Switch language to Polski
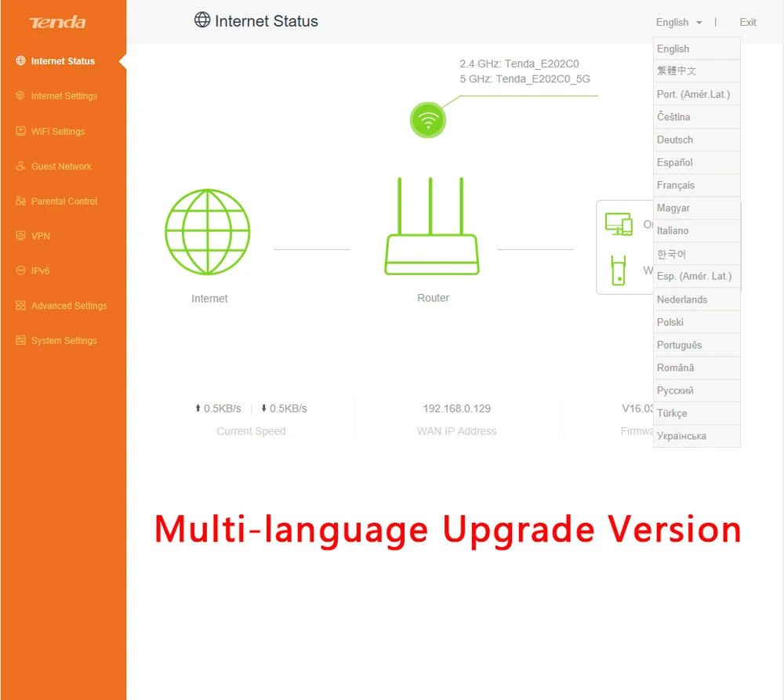The height and width of the screenshot is (700, 784). pos(696,322)
